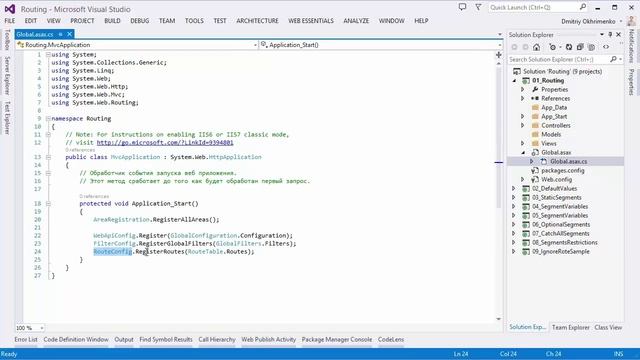The width and height of the screenshot is (640, 360).
Task: Expand the App_Start folder
Action: coord(522,116)
